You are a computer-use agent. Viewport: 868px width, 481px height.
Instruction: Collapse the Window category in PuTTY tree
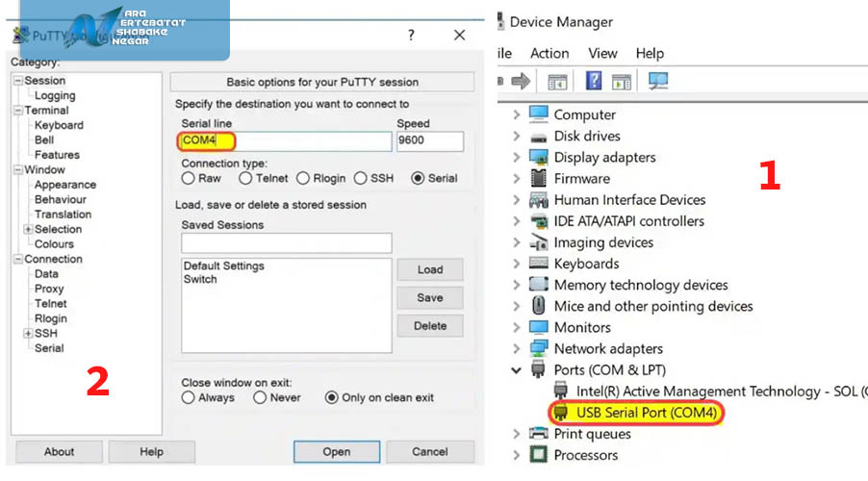[18, 170]
